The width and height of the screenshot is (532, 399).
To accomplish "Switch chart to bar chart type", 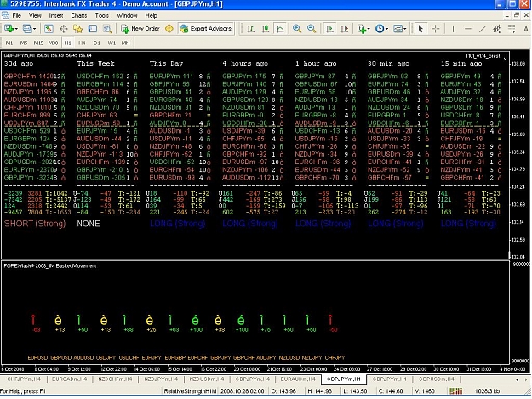I will point(251,29).
